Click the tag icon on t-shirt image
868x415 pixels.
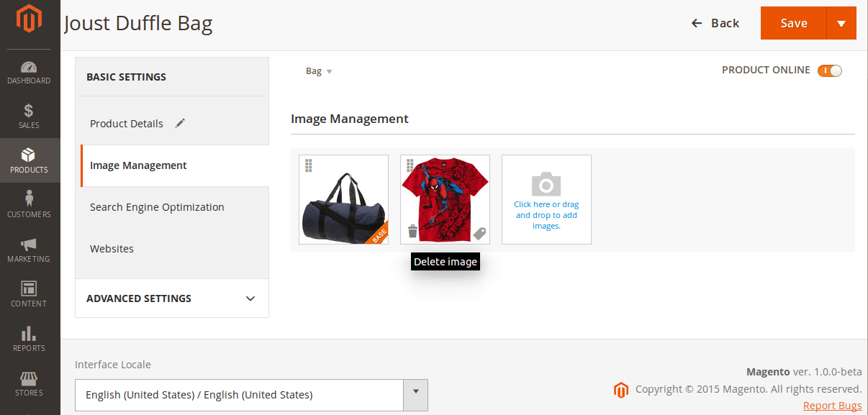pyautogui.click(x=479, y=233)
